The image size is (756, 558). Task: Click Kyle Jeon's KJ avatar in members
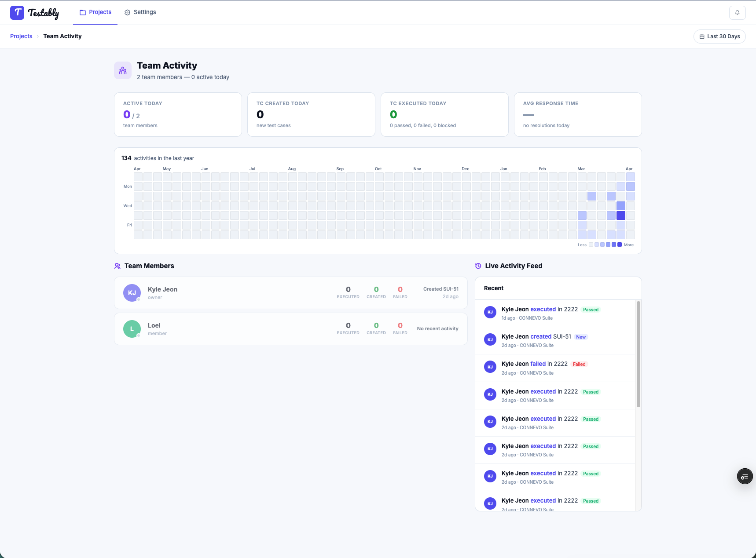coord(132,293)
